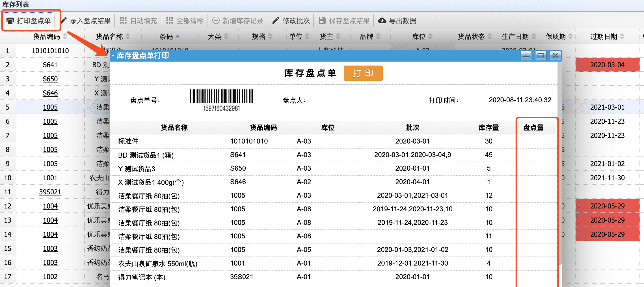Click the pencil icon of 修改批次

pos(276,20)
